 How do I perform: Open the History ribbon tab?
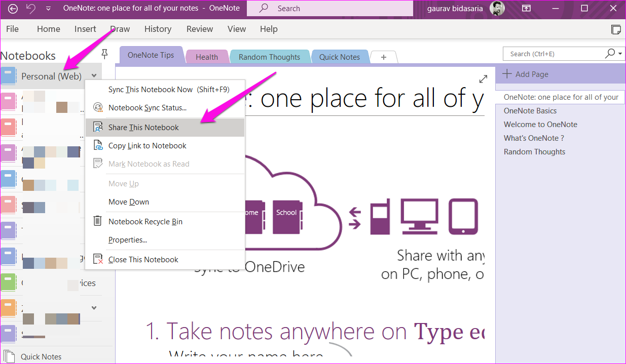[x=158, y=29]
